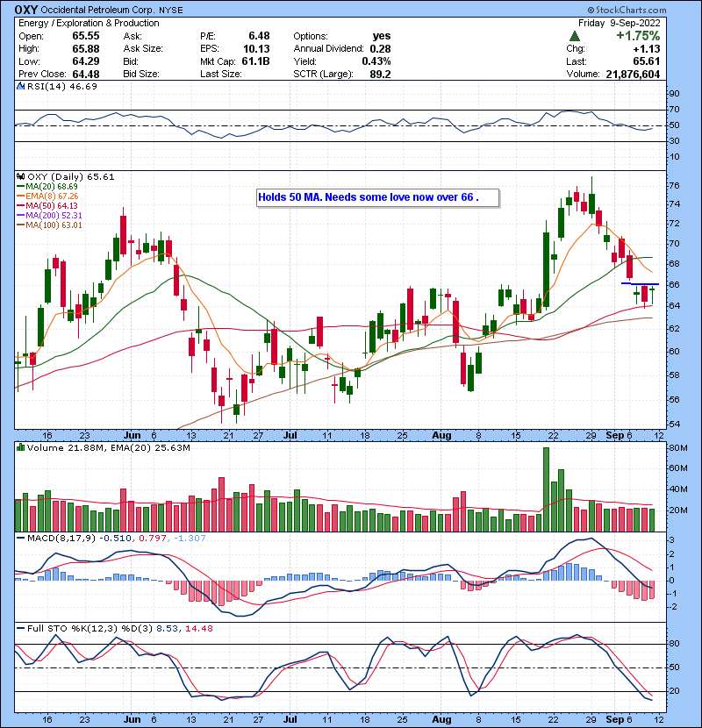
Task: Click the 76 price label on right axis
Action: pos(674,186)
